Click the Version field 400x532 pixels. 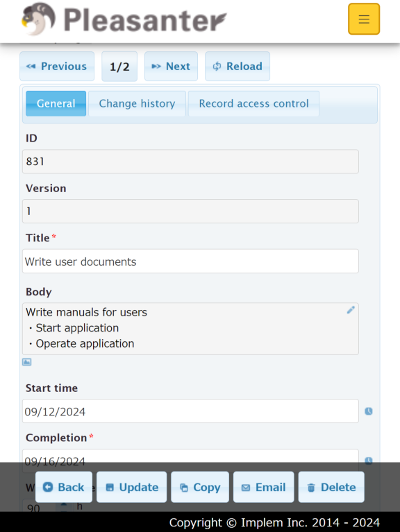(x=190, y=211)
